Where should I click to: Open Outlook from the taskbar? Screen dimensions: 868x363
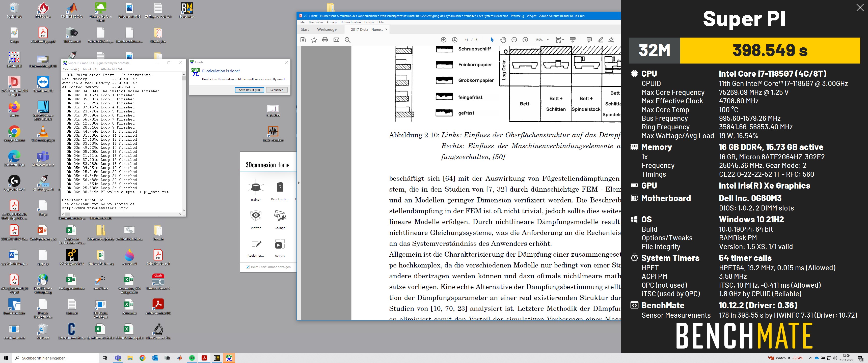click(x=155, y=358)
